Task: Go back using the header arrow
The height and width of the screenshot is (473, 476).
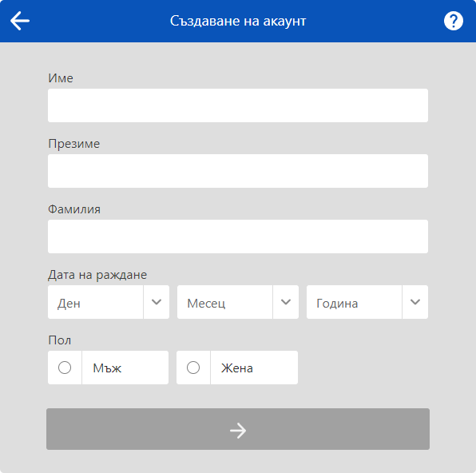Action: (20, 21)
